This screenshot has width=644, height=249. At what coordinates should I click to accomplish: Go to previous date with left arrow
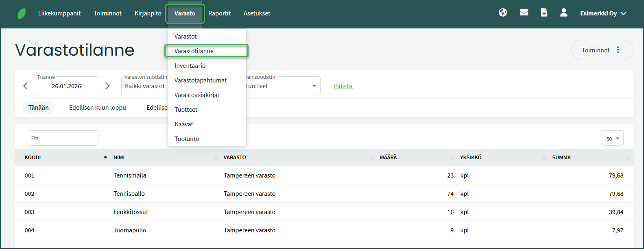pyautogui.click(x=26, y=86)
